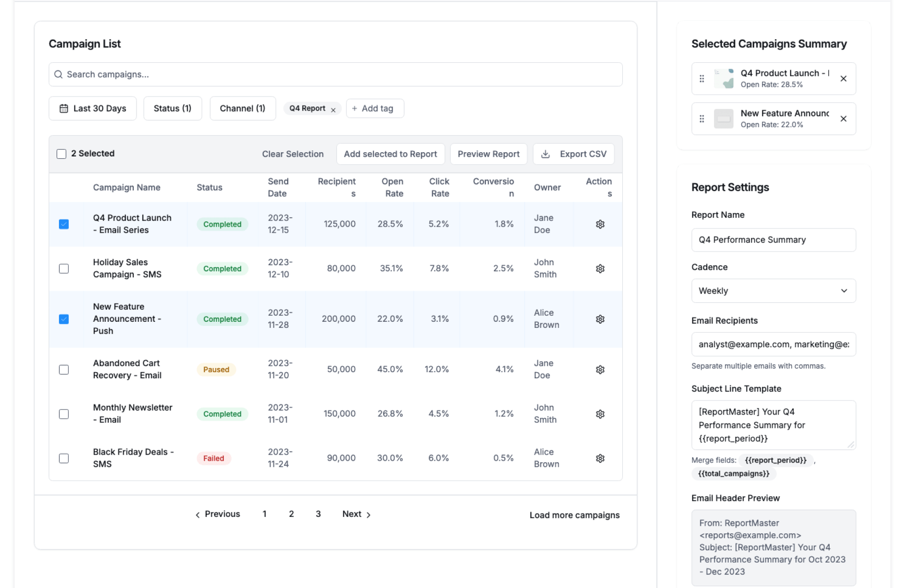Remove the Q4 Report tag filter
The width and height of the screenshot is (905, 588).
[x=333, y=110]
